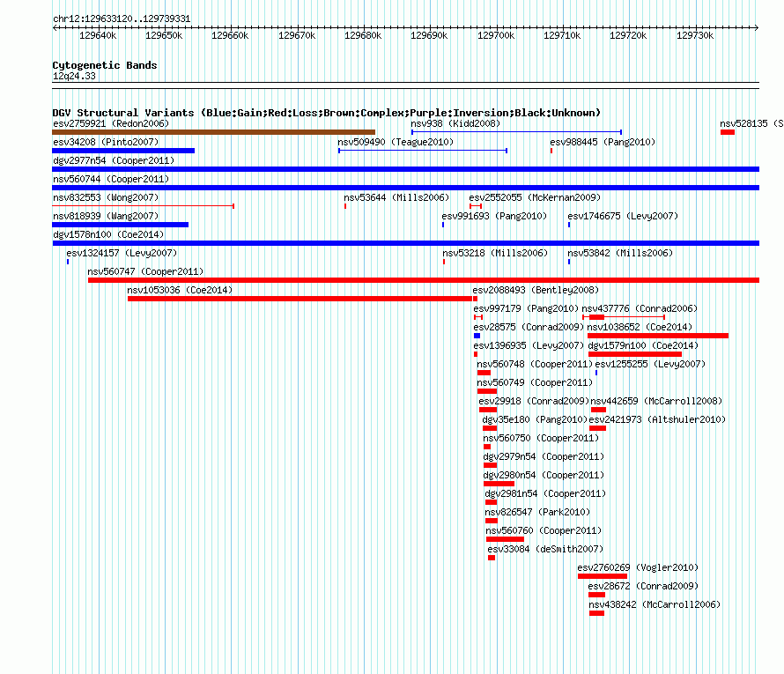Viewport: 784px width, 674px height.
Task: Click esv2421973 (Altshuler2010) label
Action: coord(657,419)
